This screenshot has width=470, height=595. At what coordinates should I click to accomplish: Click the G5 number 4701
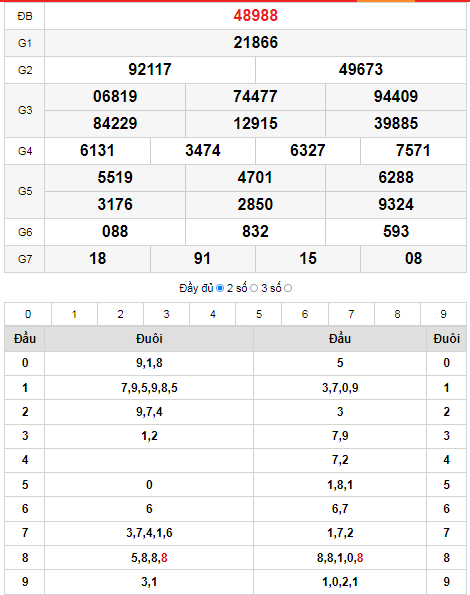tap(255, 178)
